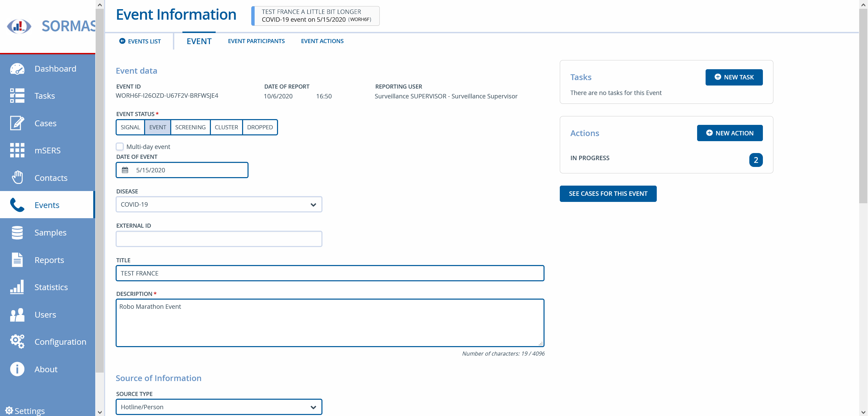The height and width of the screenshot is (416, 868).
Task: Open the Users menu item
Action: coord(47,315)
